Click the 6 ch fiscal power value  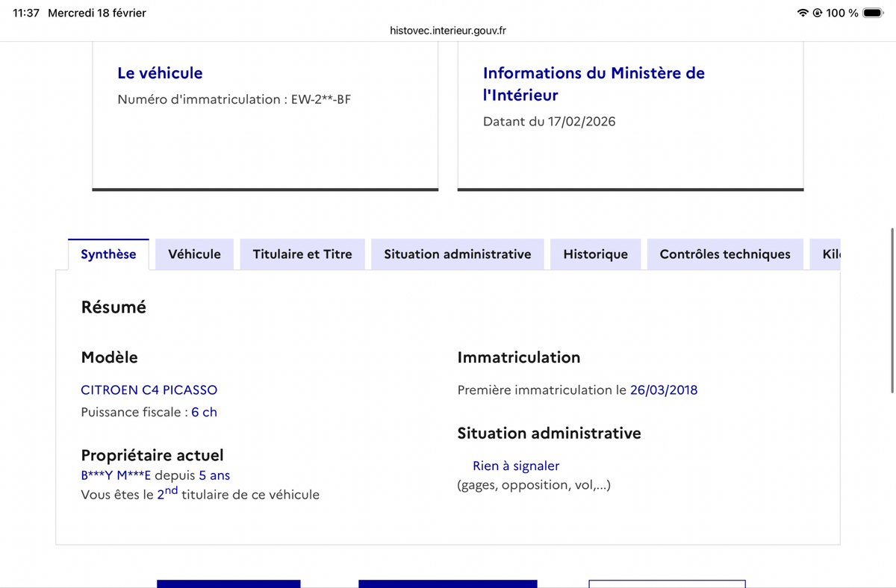tap(204, 412)
